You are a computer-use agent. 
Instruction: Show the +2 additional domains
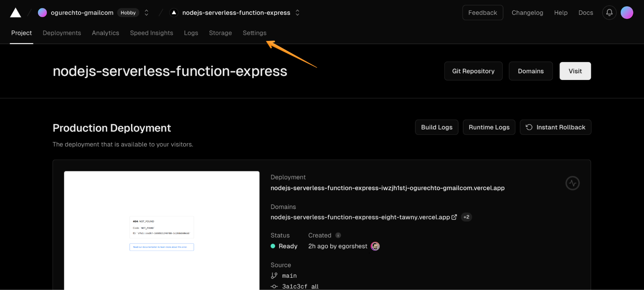(x=466, y=217)
